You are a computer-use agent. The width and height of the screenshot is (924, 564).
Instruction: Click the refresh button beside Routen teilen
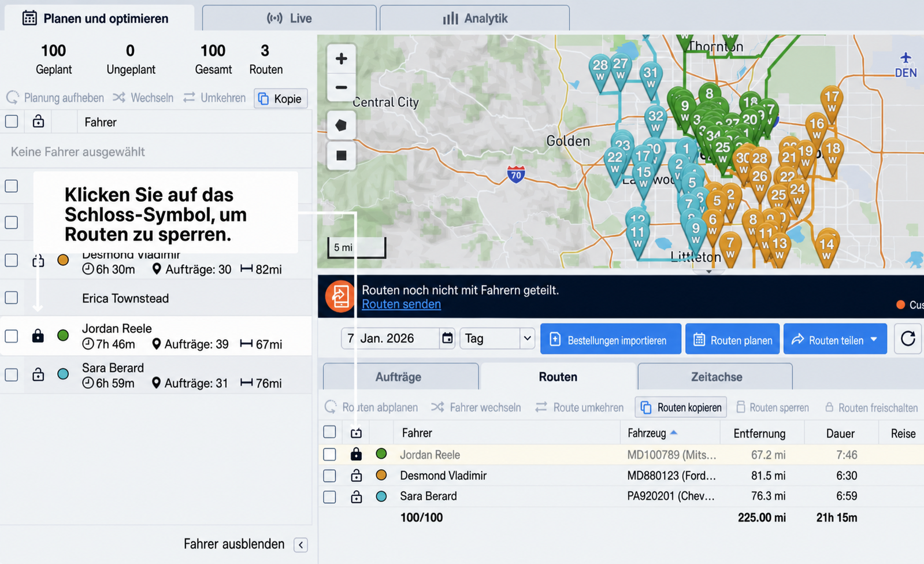pyautogui.click(x=908, y=339)
